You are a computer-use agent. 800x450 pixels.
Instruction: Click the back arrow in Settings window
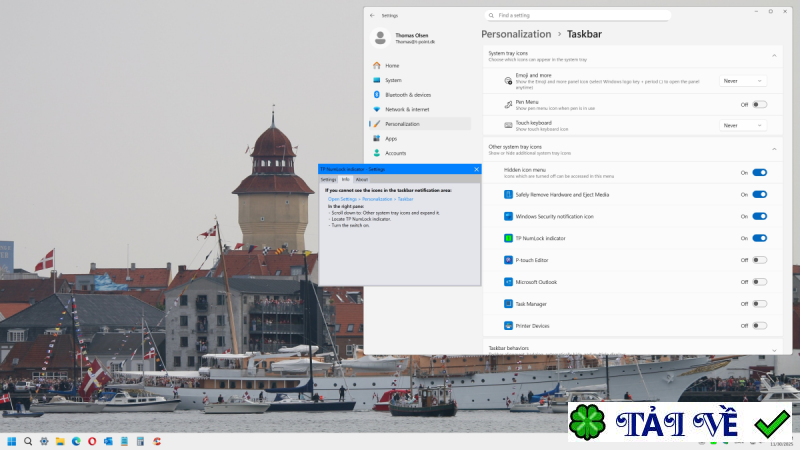coord(372,15)
